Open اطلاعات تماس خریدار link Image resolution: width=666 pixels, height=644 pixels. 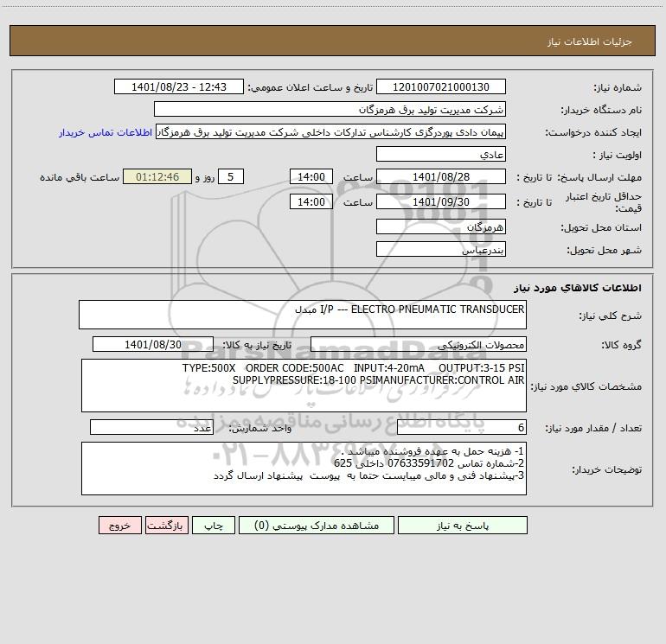(x=106, y=132)
